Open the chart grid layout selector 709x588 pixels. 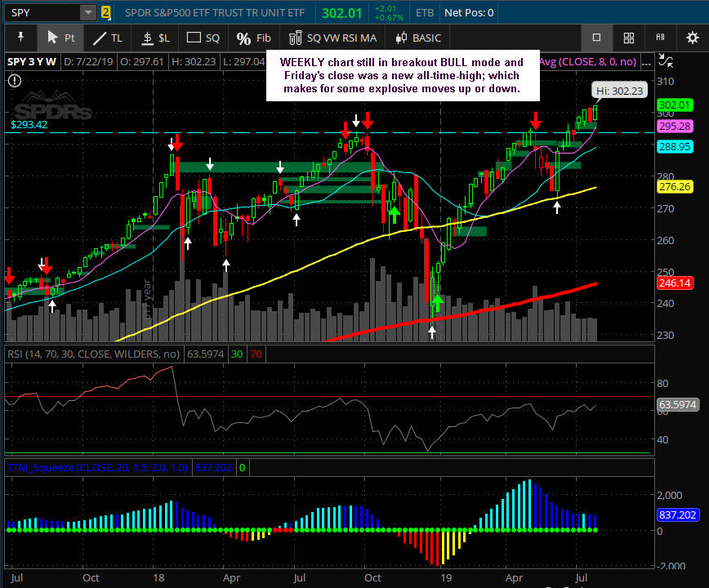coord(628,38)
